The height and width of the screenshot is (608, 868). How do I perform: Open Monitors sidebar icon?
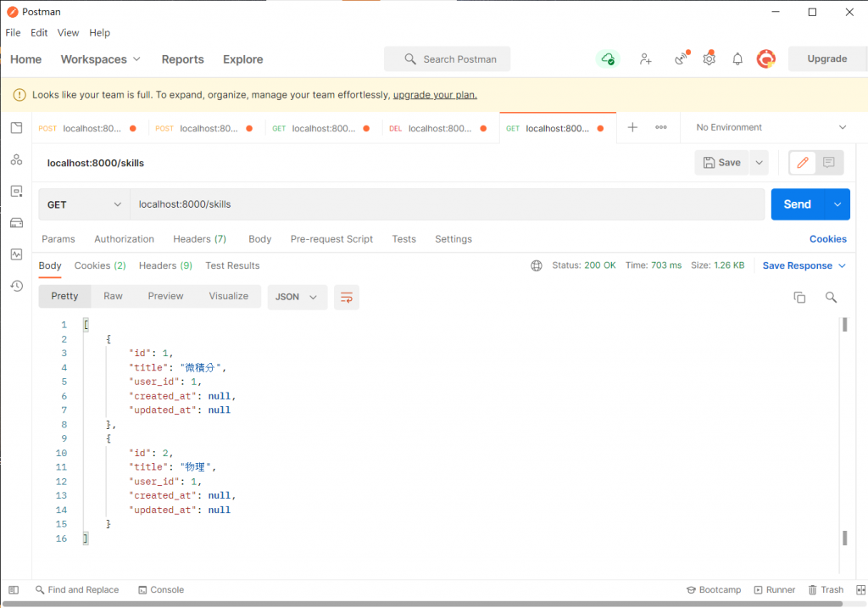tap(17, 254)
